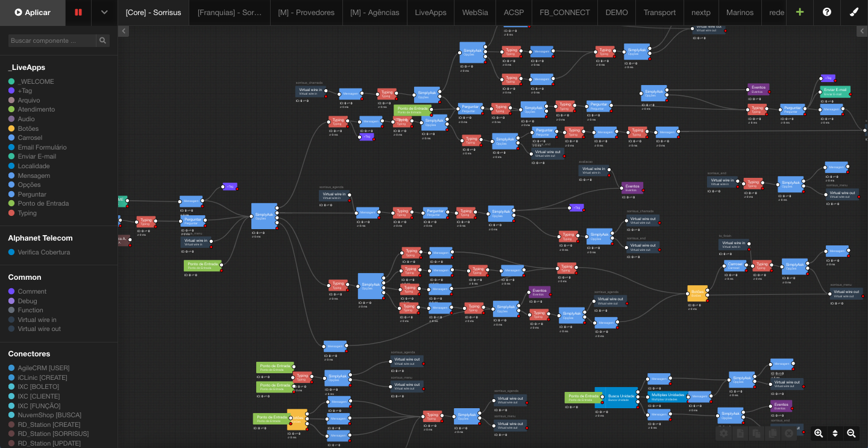The height and width of the screenshot is (448, 868).
Task: Select the [M] - Provedores tab
Action: [x=306, y=12]
